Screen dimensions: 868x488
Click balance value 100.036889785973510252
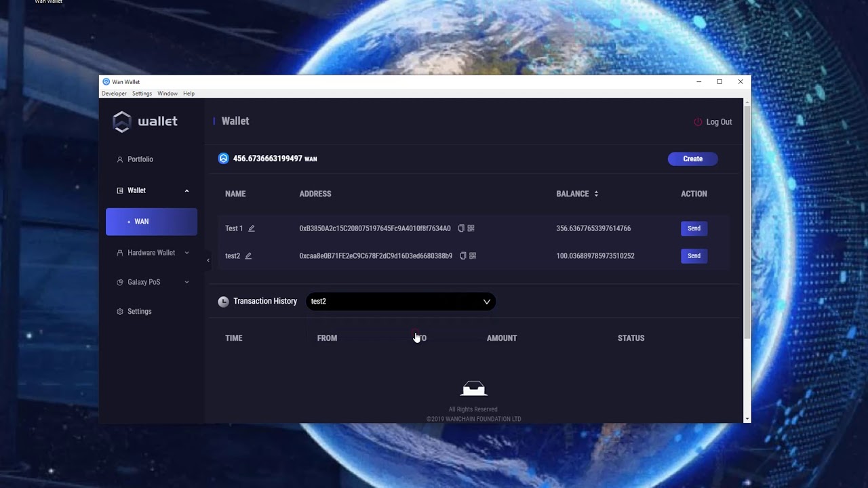595,256
